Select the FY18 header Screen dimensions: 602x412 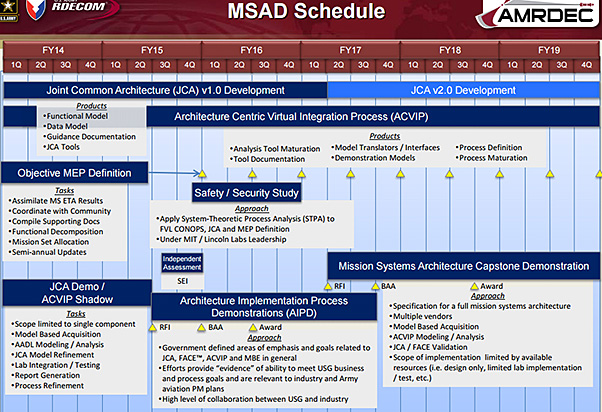click(450, 50)
